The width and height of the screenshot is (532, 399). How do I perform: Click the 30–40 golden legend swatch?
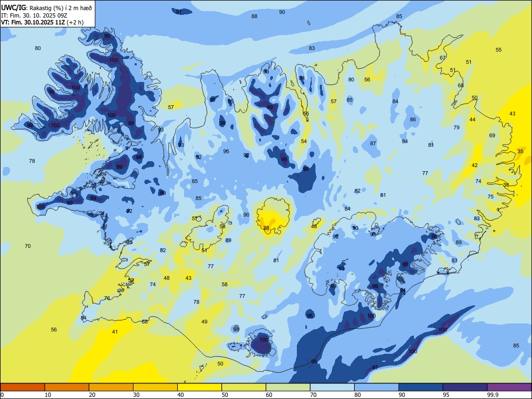tap(155, 387)
